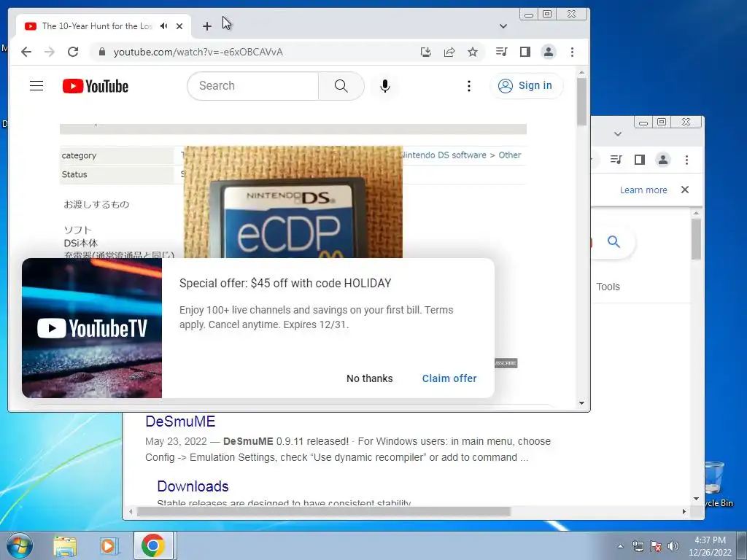Viewport: 747px width, 560px height.
Task: Open the Windows Start menu
Action: 20,545
